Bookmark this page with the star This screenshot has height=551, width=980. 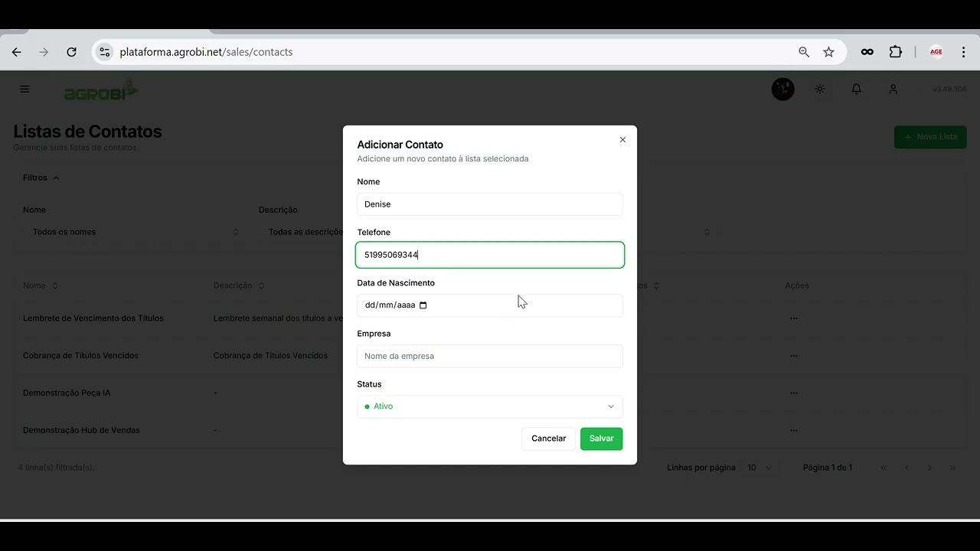[x=828, y=52]
